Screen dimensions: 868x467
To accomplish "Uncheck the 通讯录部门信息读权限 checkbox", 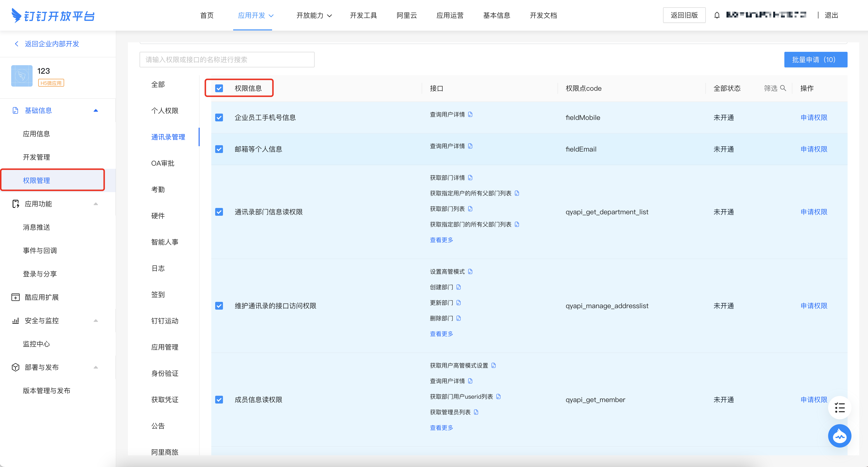I will click(x=219, y=212).
